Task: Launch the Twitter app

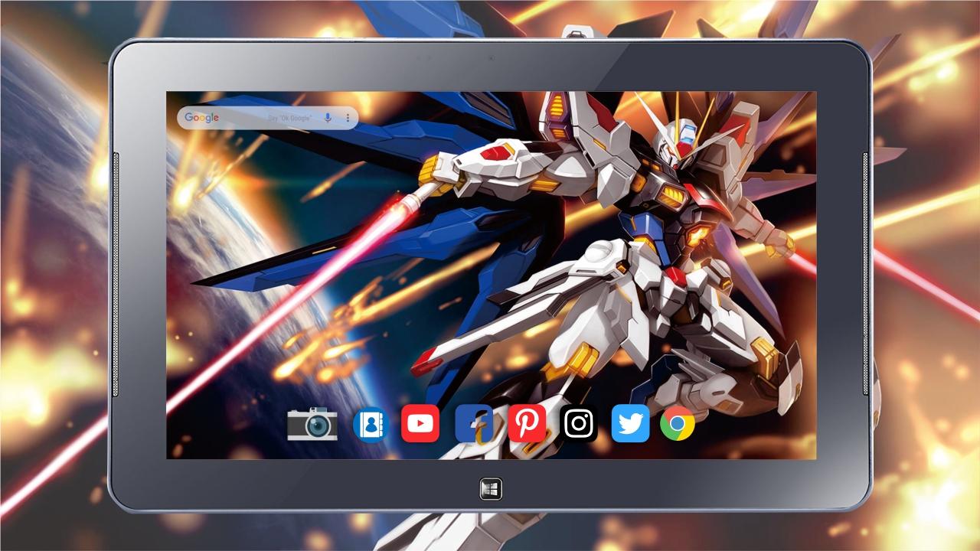Action: (x=630, y=424)
